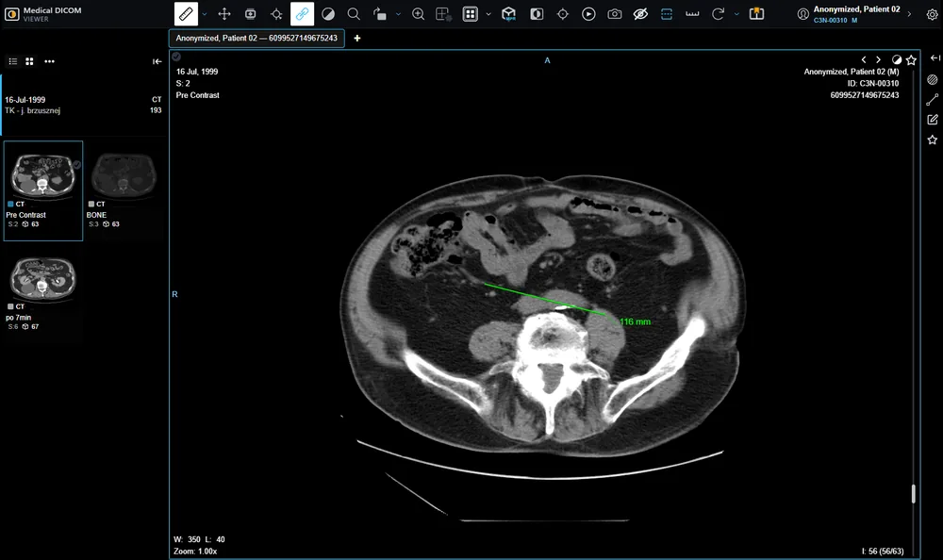Toggle the image invert icon
This screenshot has width=943, height=560.
coord(537,14)
